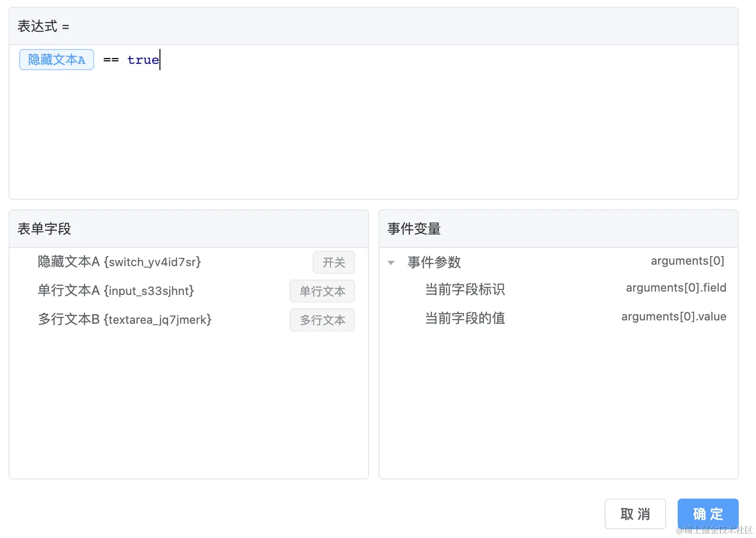The height and width of the screenshot is (538, 756).
Task: Click the 取消 cancel button
Action: tap(635, 514)
